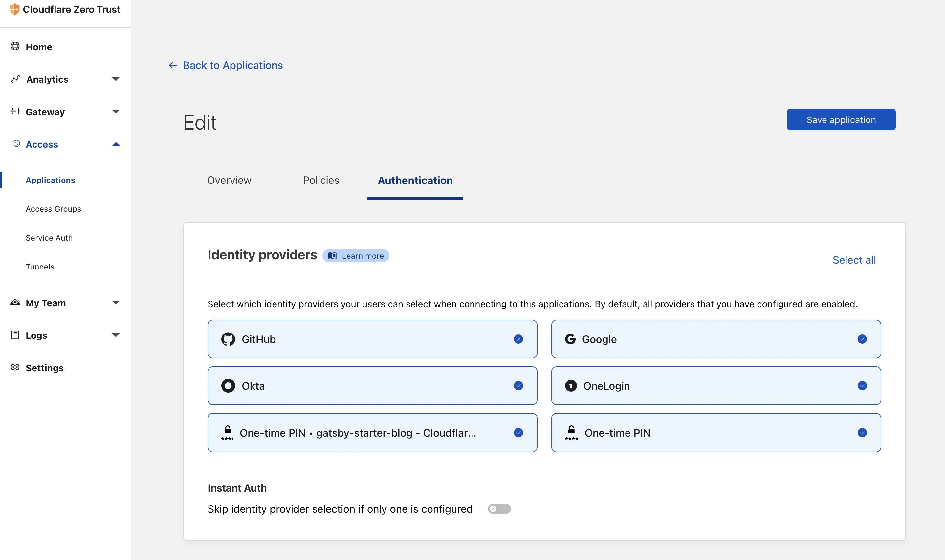
Task: Expand the Analytics menu arrow
Action: point(116,79)
